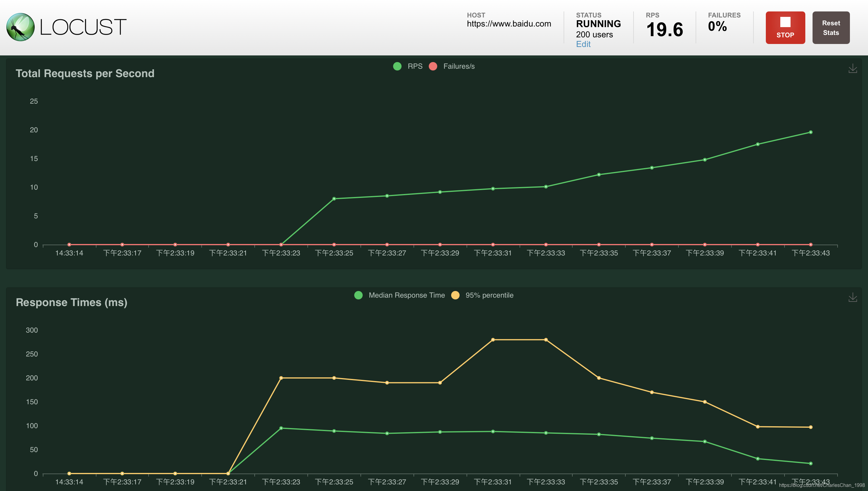
Task: Open the Edit users link
Action: [x=583, y=44]
